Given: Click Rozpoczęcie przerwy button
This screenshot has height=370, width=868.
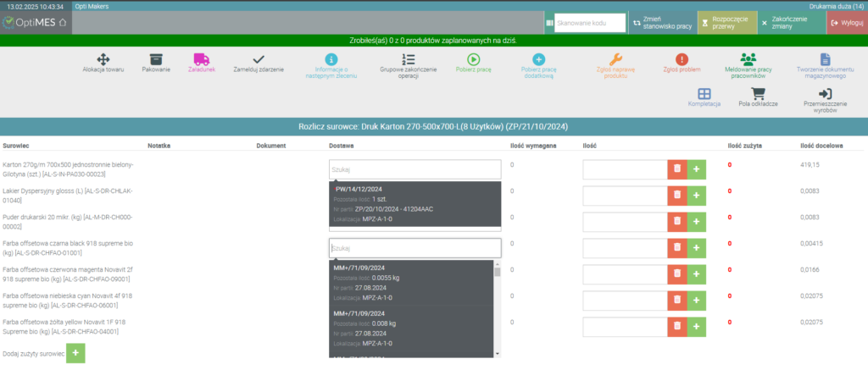Looking at the screenshot, I should tap(726, 23).
